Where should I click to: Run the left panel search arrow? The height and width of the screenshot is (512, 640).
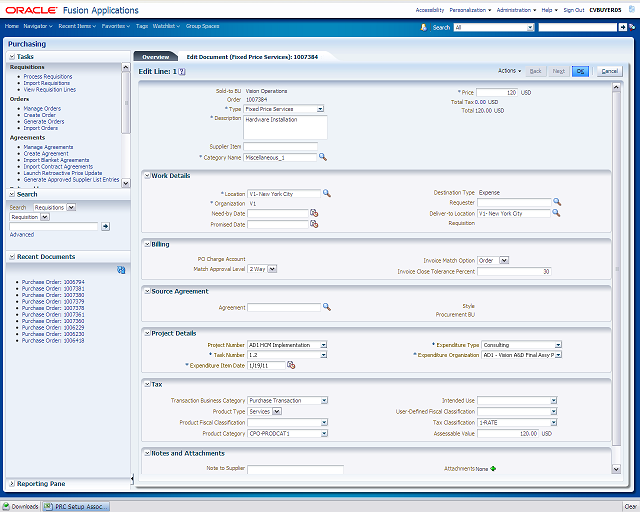(x=105, y=226)
